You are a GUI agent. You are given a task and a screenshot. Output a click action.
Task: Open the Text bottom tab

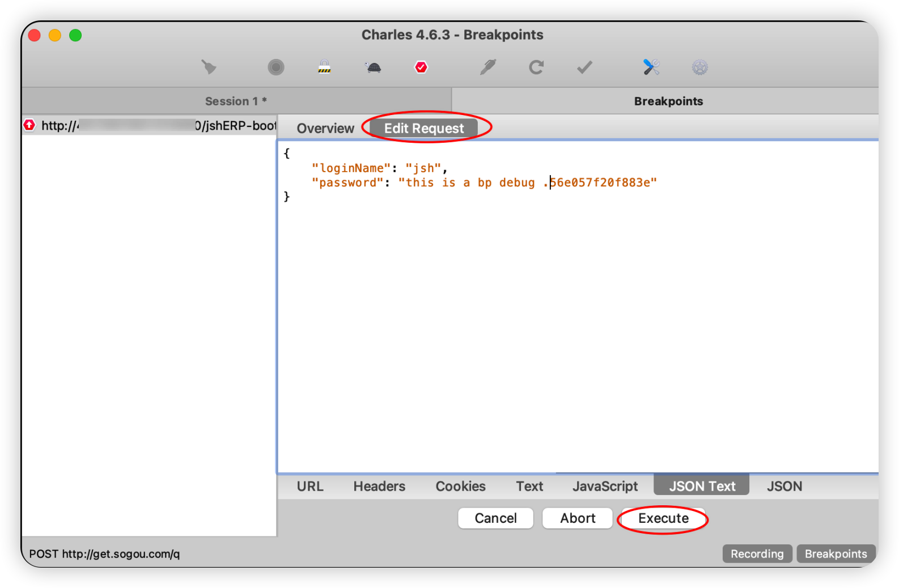point(529,487)
